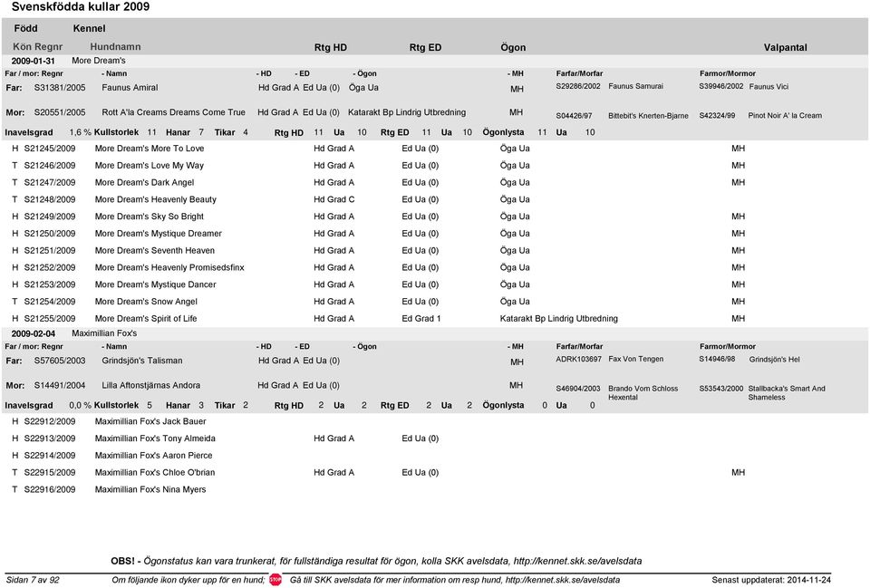Select dam 'Rott A'la Creams Dreams Come True'
Image resolution: width=870 pixels, height=588 pixels.
click(x=173, y=112)
